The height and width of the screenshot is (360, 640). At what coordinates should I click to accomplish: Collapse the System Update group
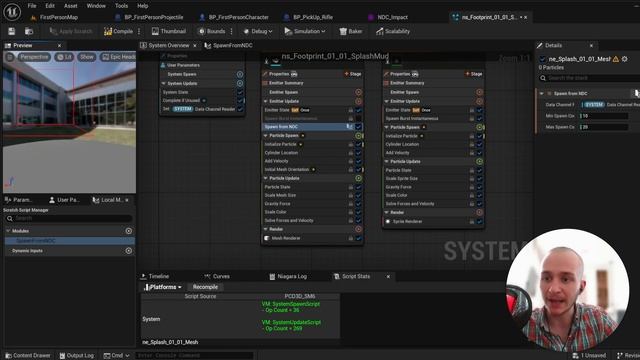pos(164,83)
